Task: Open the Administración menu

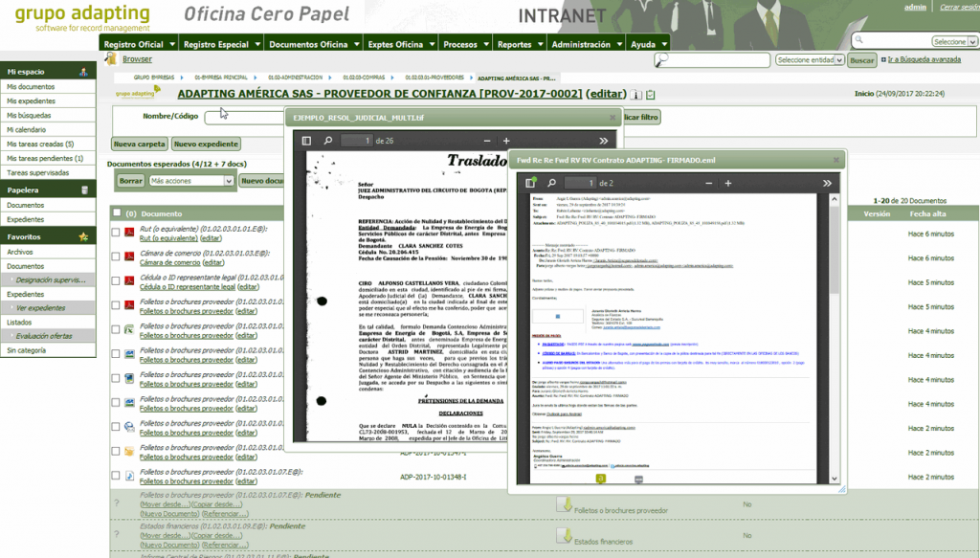Action: [587, 44]
